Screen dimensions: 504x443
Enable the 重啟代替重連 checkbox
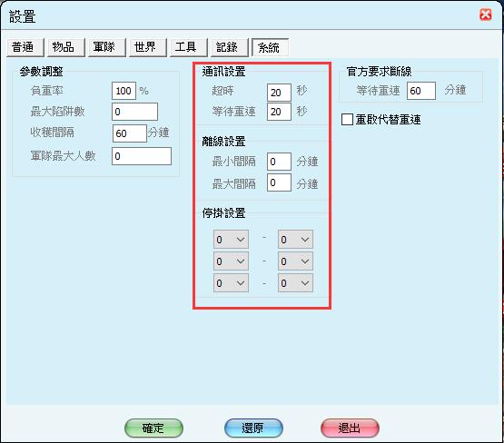click(x=347, y=120)
